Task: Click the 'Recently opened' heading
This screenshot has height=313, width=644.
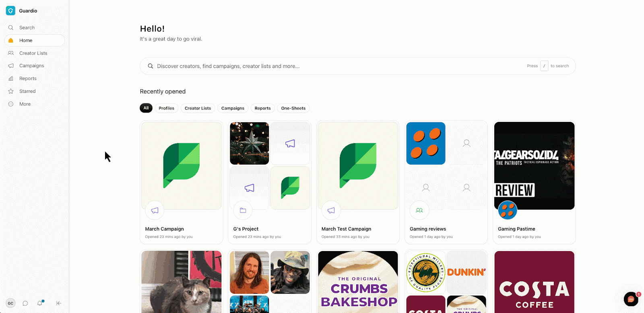Action: coord(163,92)
